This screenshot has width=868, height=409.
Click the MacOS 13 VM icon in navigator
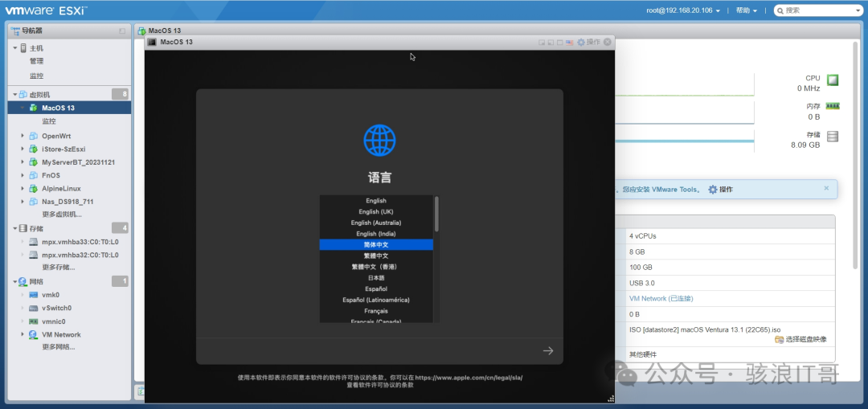[33, 108]
